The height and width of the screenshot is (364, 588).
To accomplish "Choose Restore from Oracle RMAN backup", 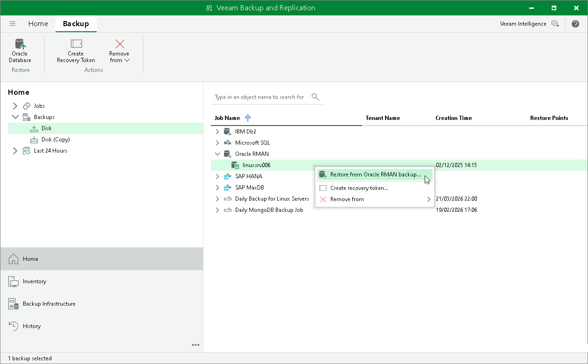I will point(375,175).
